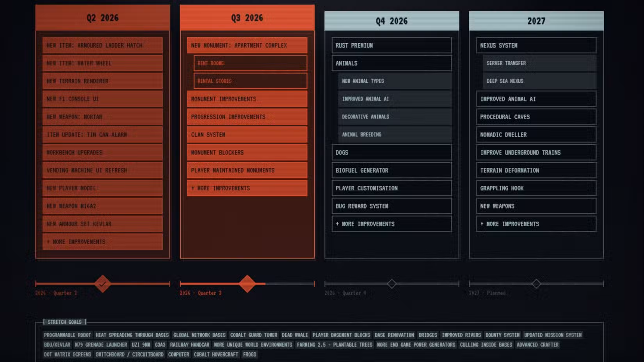The image size is (644, 362).
Task: Open Improve Underground Trains entry
Action: [536, 153]
